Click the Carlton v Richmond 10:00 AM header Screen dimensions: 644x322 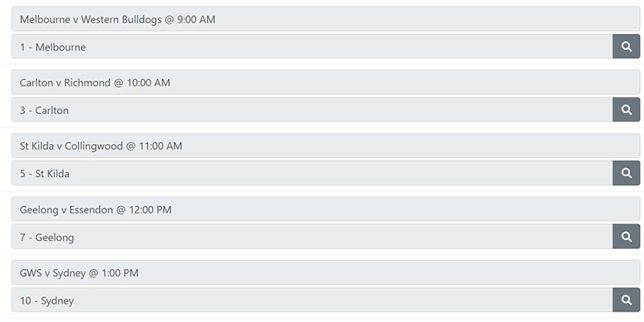[x=326, y=82]
